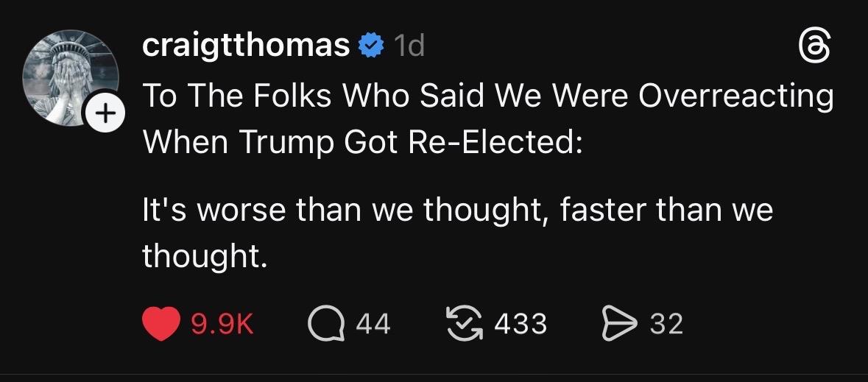Click the blue verified badge

370,47
